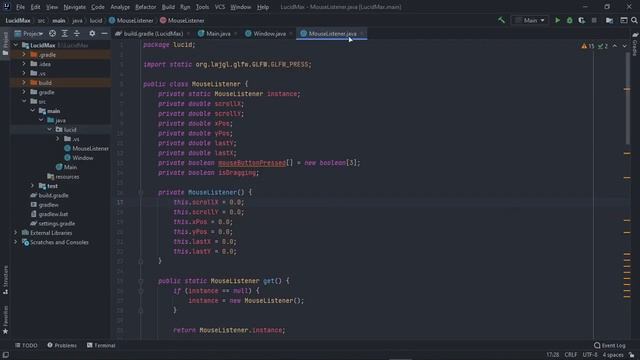Open the Project Structure icon
Image resolution: width=640 pixels, height=360 pixels.
(609, 20)
